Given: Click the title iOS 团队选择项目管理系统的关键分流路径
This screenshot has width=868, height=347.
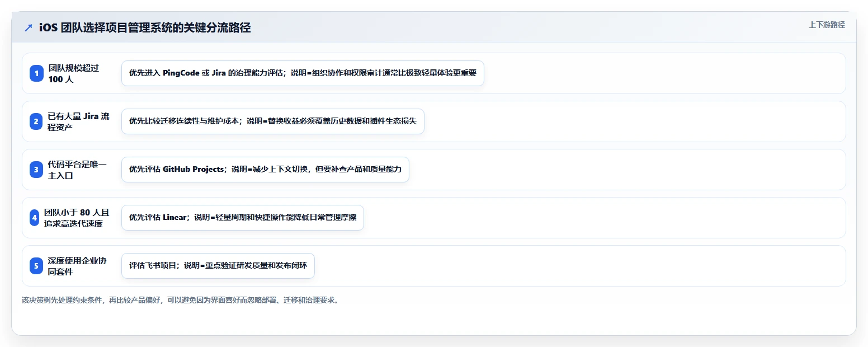Looking at the screenshot, I should 145,28.
